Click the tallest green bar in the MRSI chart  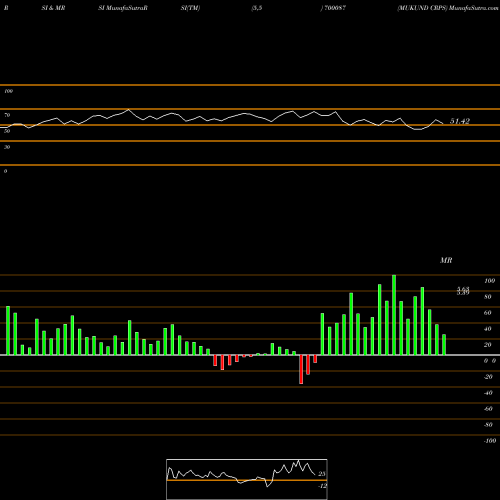click(x=394, y=315)
